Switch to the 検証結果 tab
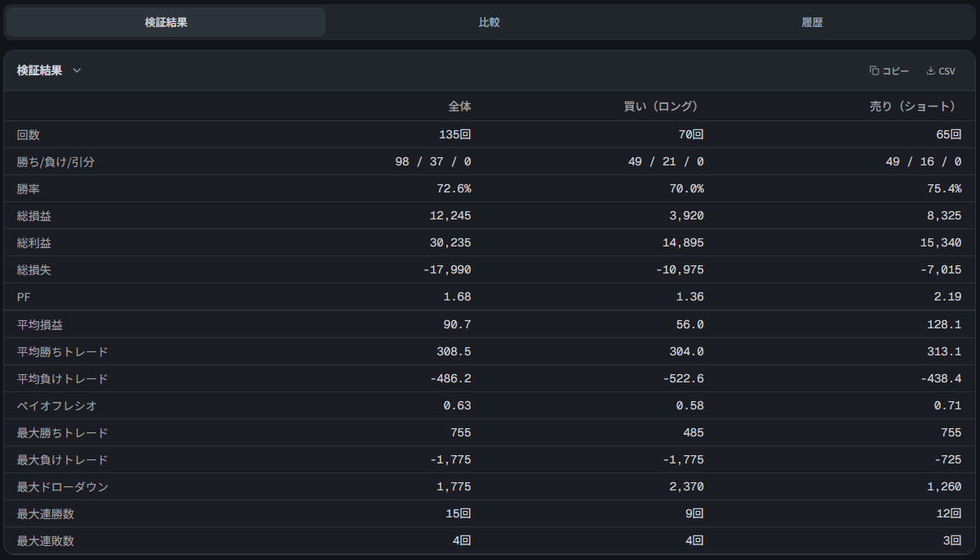 pos(165,22)
